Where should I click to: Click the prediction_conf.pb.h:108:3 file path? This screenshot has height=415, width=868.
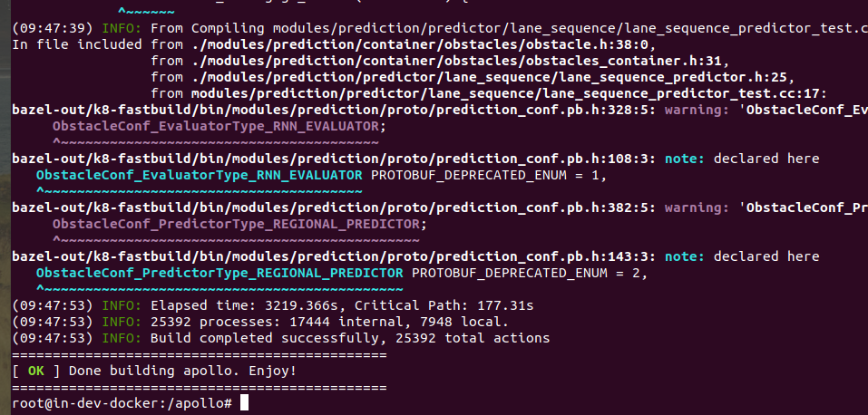pyautogui.click(x=333, y=159)
